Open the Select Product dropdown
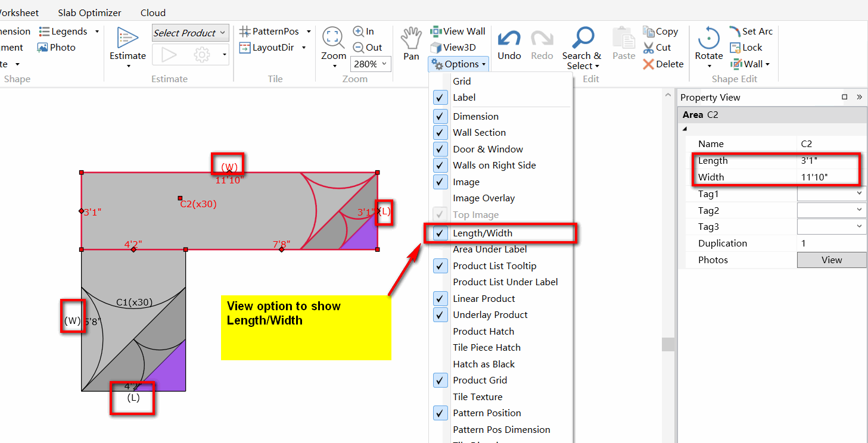Image resolution: width=868 pixels, height=443 pixels. click(x=191, y=33)
